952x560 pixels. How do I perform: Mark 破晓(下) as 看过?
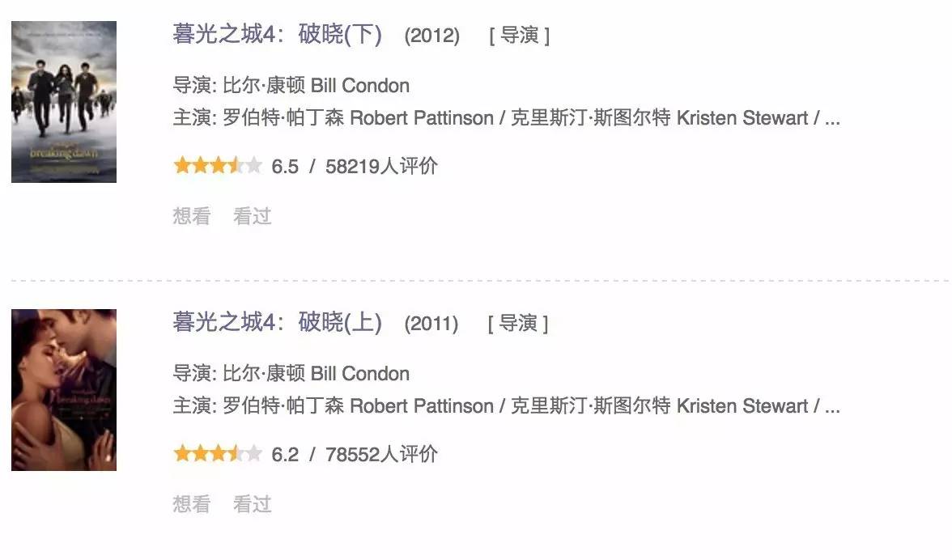[252, 216]
